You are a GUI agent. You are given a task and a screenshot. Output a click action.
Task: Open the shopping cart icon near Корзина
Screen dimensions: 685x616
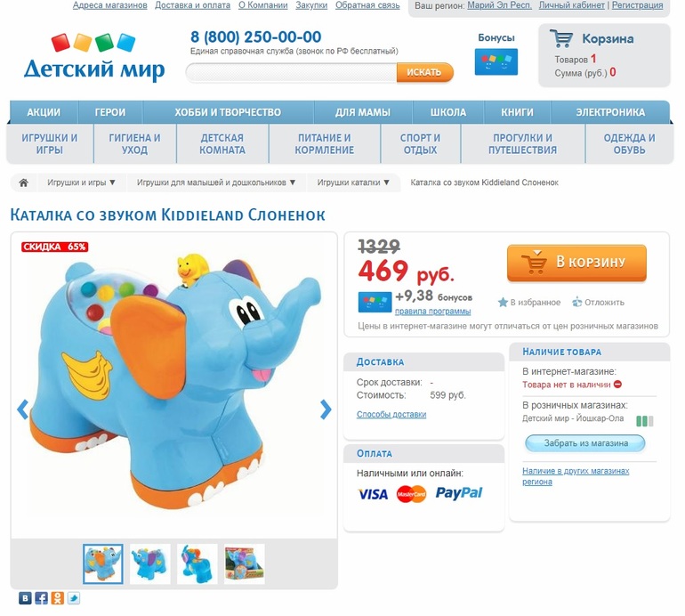(561, 38)
